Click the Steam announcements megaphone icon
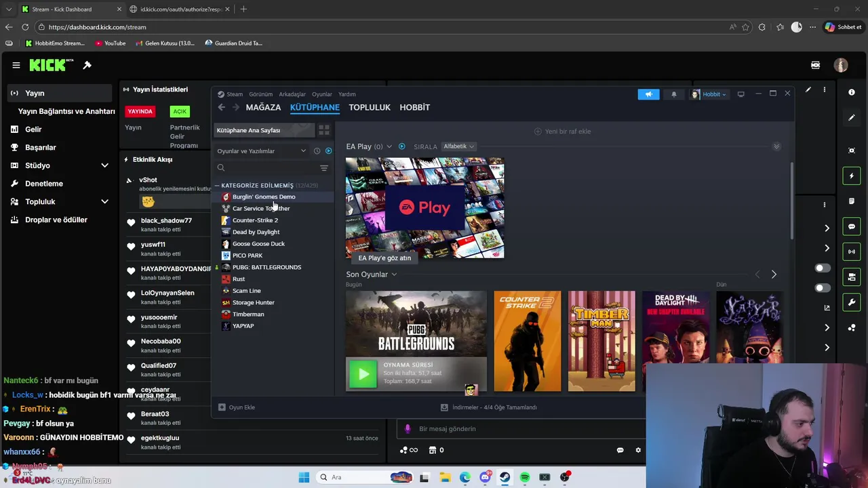The image size is (868, 488). pyautogui.click(x=648, y=94)
